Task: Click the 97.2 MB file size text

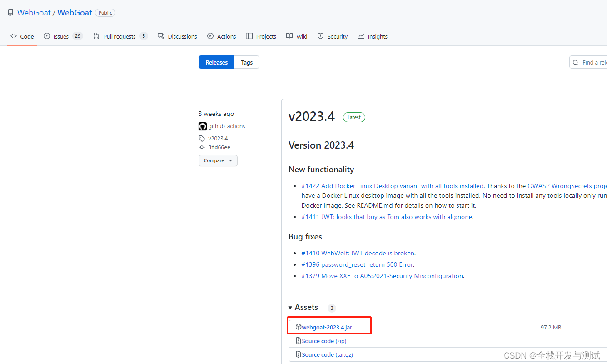Action: click(551, 327)
